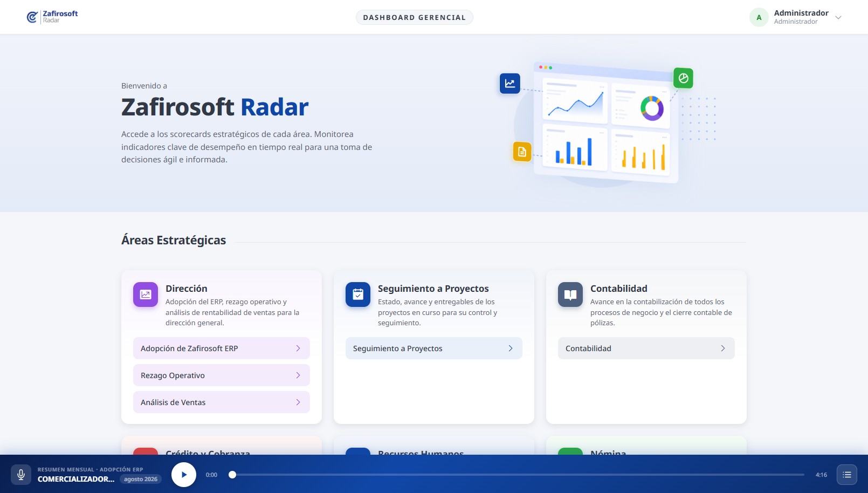Click the Resumen Mensual · Adopción ERP label
The height and width of the screenshot is (493, 868).
[91, 470]
